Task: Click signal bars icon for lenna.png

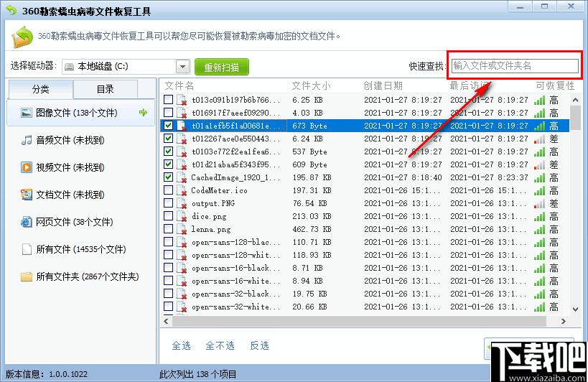Action: point(540,230)
